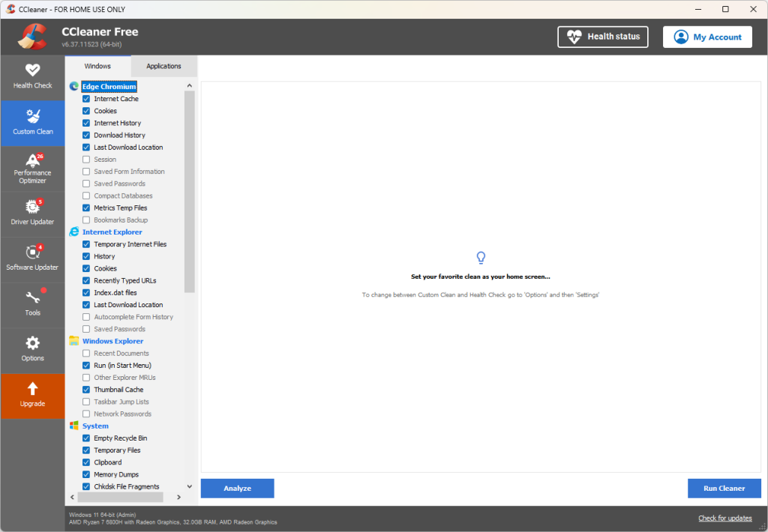Viewport: 768px width, 532px height.
Task: Select the Windows Explorer section header
Action: pyautogui.click(x=112, y=341)
